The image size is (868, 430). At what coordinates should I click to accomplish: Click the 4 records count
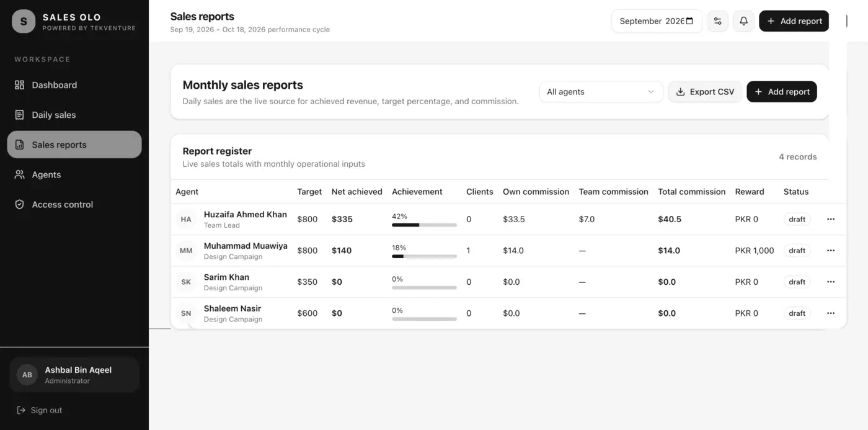798,157
